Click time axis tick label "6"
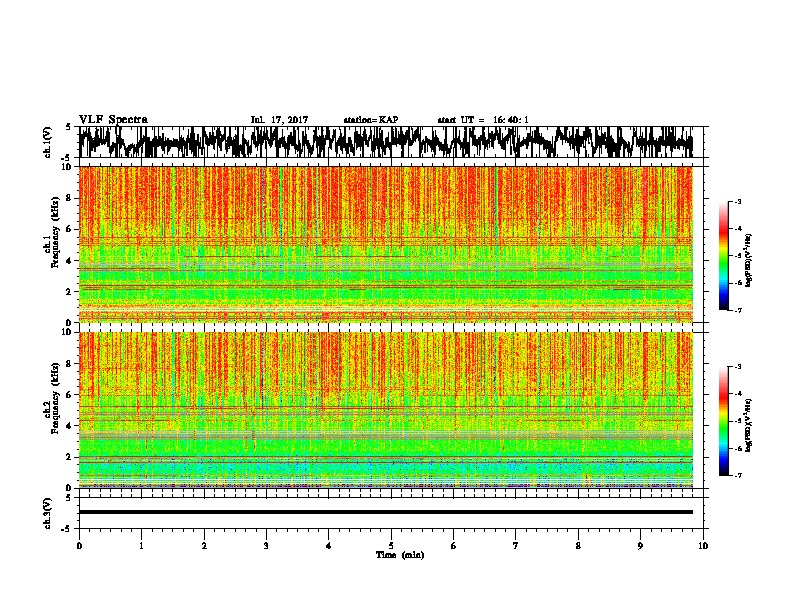Screen dimensions: 792x612 click(x=454, y=546)
